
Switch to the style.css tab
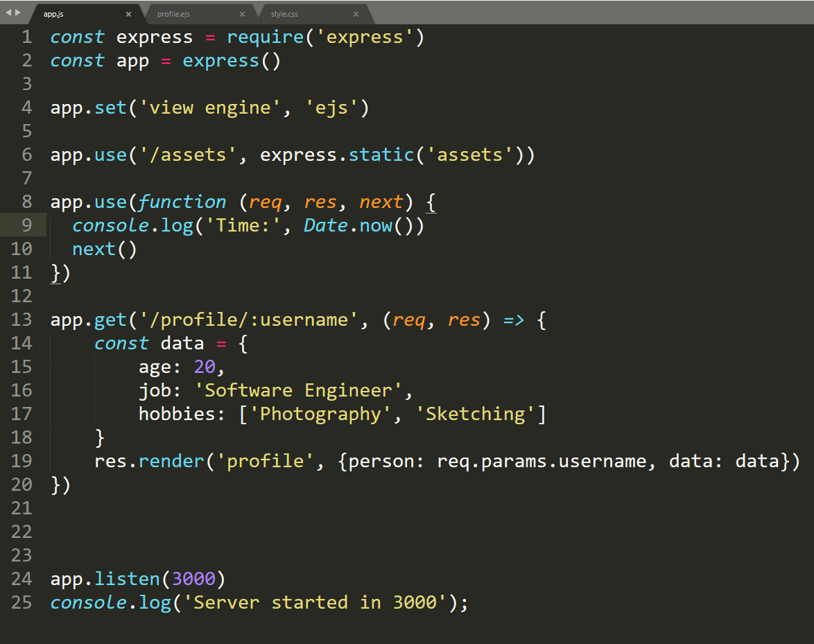coord(284,14)
